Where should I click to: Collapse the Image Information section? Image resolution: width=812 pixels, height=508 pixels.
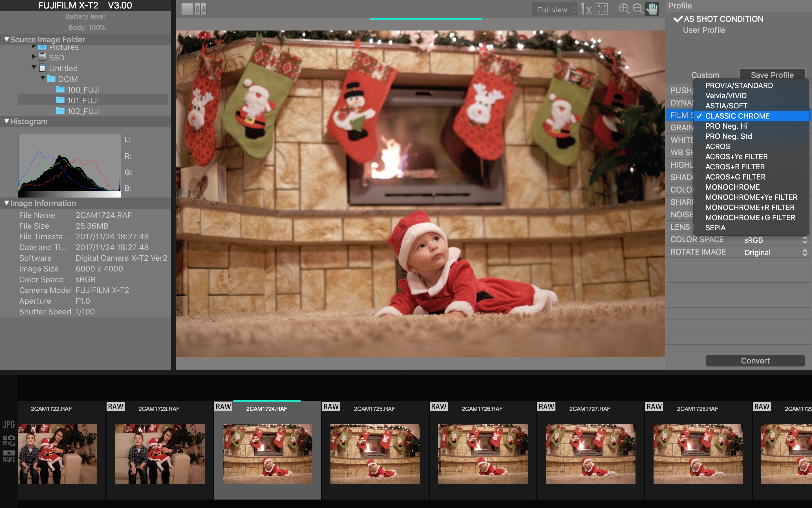6,203
